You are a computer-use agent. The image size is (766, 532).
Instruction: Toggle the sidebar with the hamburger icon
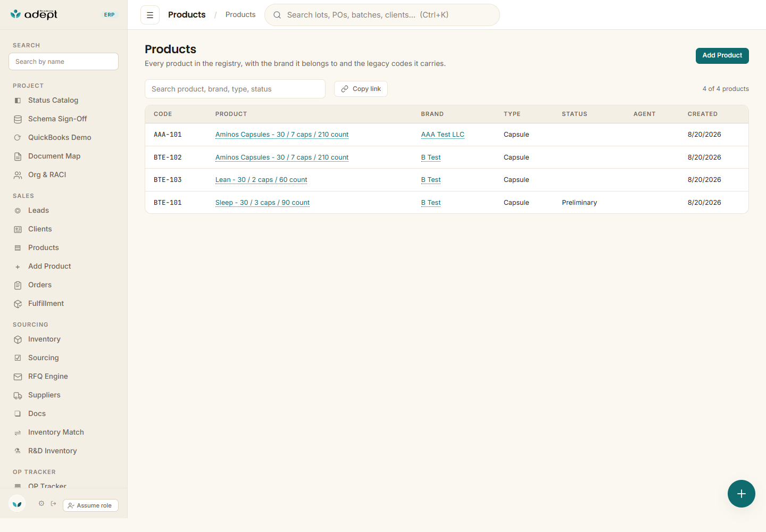click(150, 15)
